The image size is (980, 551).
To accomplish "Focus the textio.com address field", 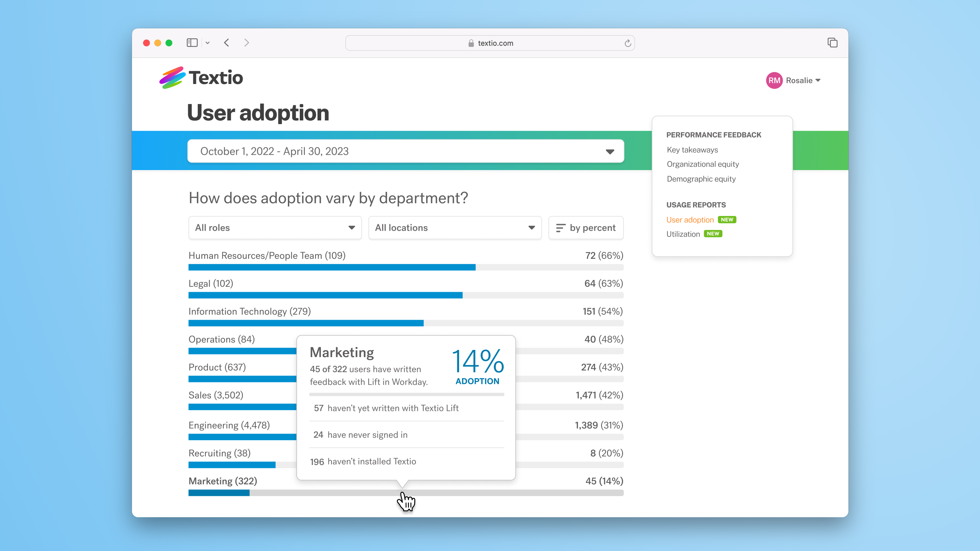I will coord(490,43).
